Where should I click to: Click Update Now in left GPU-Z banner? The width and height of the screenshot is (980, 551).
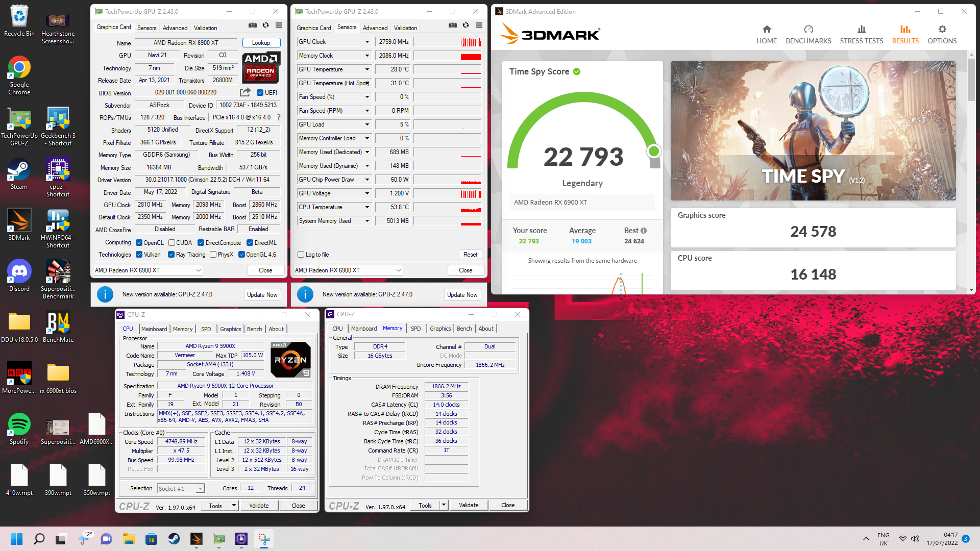(262, 295)
